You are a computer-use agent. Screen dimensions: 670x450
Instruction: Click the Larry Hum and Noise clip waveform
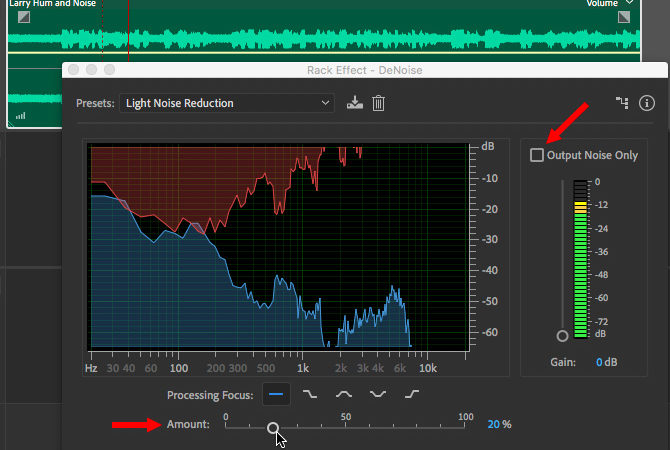pyautogui.click(x=323, y=39)
